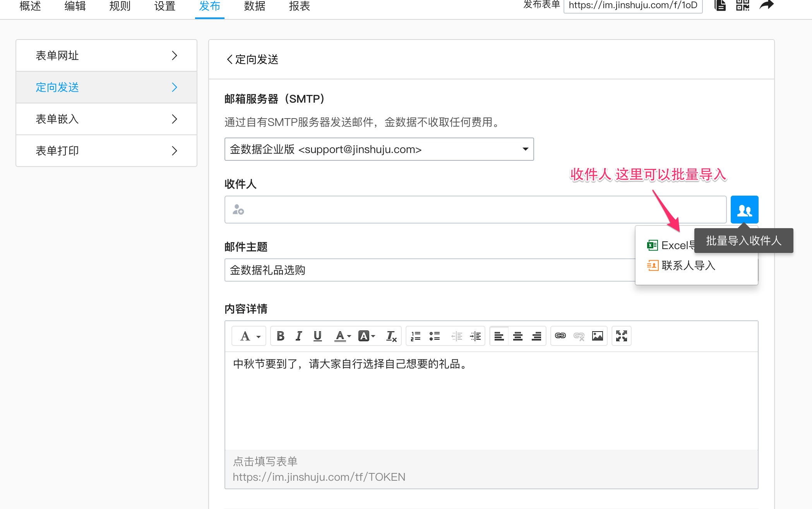This screenshot has height=509, width=812.
Task: Open the QR code icon
Action: pyautogui.click(x=743, y=5)
